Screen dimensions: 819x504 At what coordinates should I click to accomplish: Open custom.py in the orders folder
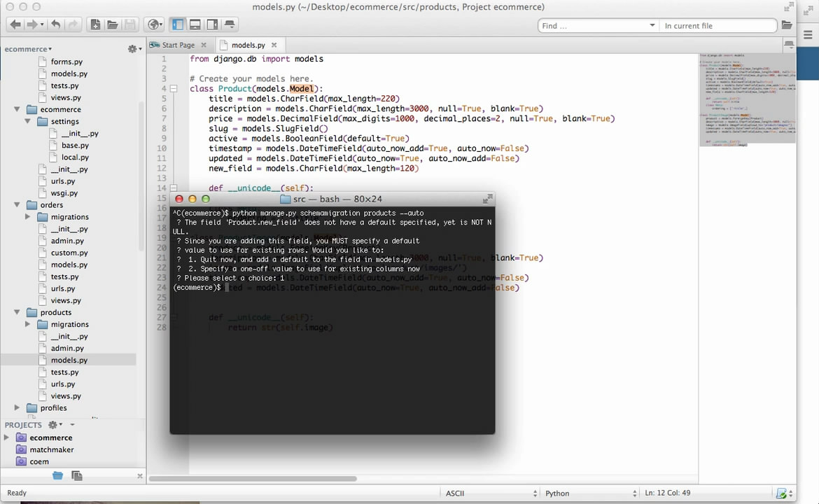tap(69, 253)
